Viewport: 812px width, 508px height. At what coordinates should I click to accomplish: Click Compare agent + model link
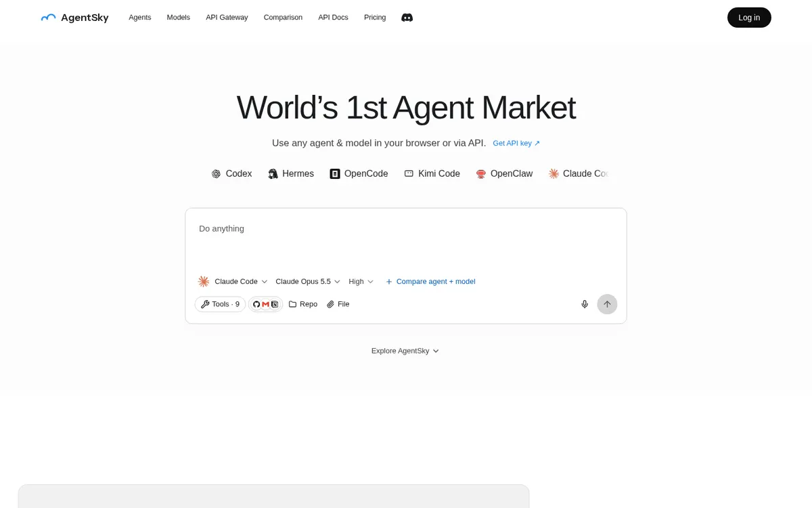(x=430, y=282)
